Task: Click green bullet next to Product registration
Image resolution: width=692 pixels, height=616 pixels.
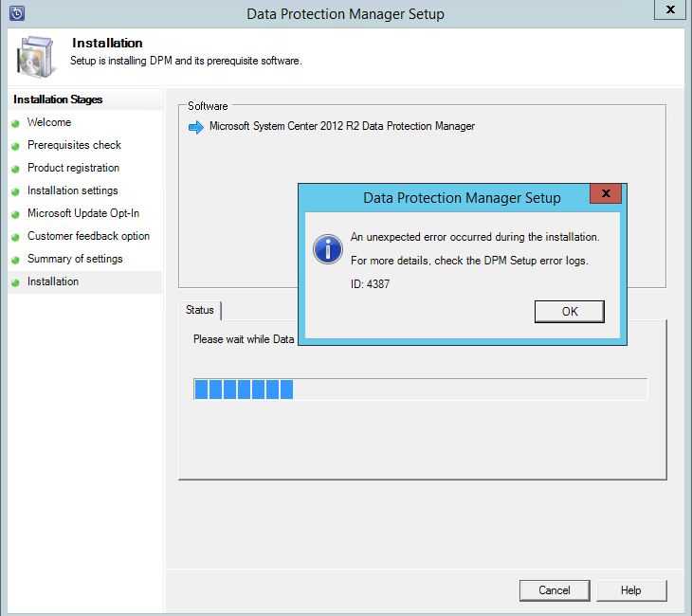Action: point(15,169)
